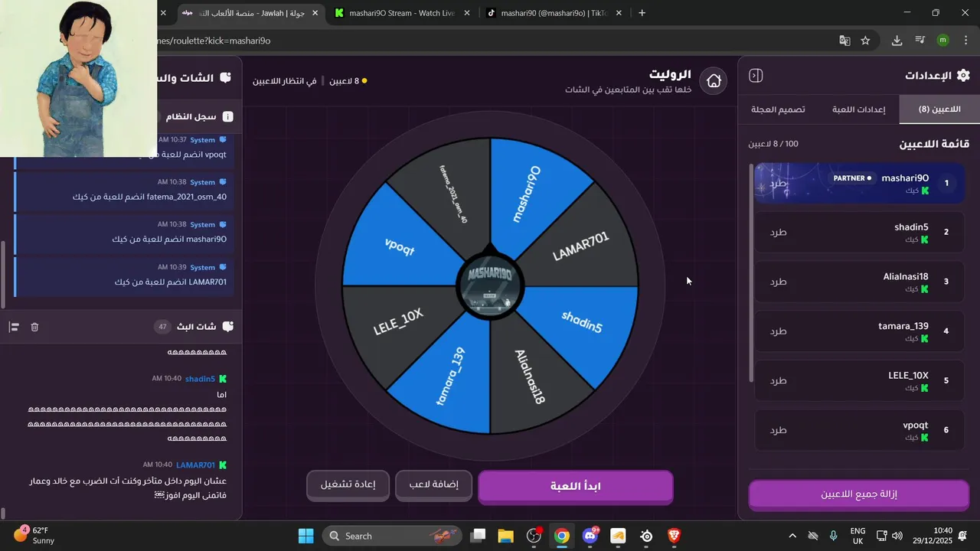Click the chat bubble icon beside شات البث
The image size is (980, 551).
tap(227, 327)
